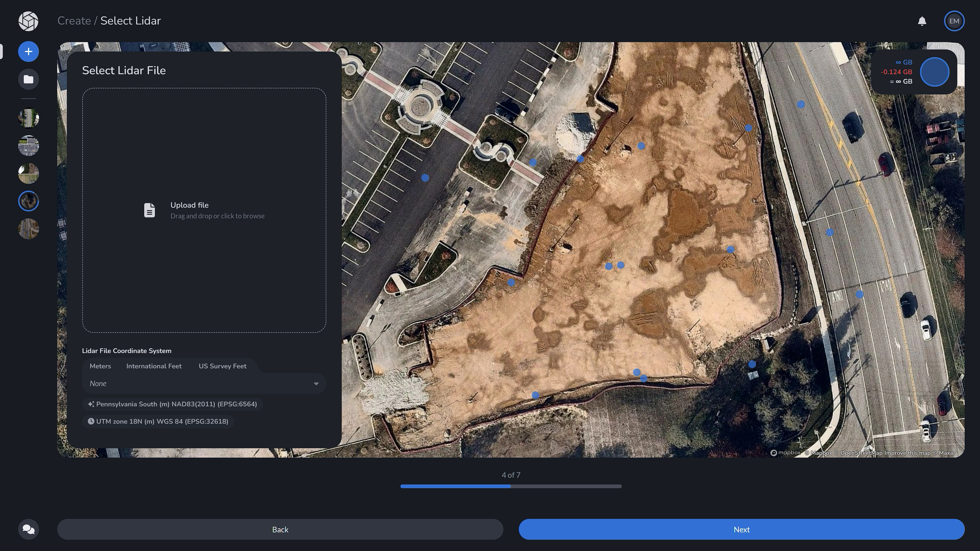Expand the None coordinate system dropdown

(204, 383)
